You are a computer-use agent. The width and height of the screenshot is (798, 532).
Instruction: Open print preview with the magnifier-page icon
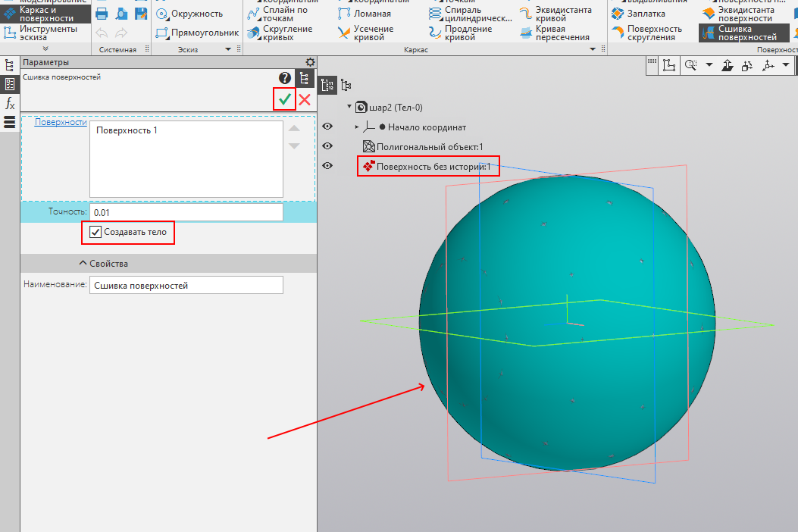(121, 14)
